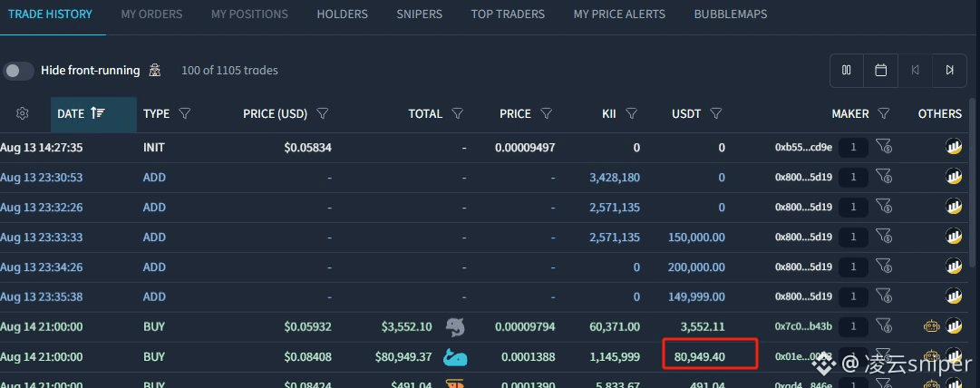Select the 150,000.00 USDT value
Viewport: 980px width, 388px height.
tap(696, 238)
